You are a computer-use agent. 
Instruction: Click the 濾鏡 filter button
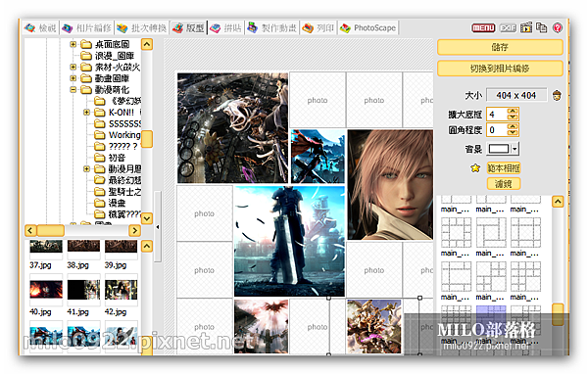pyautogui.click(x=504, y=184)
